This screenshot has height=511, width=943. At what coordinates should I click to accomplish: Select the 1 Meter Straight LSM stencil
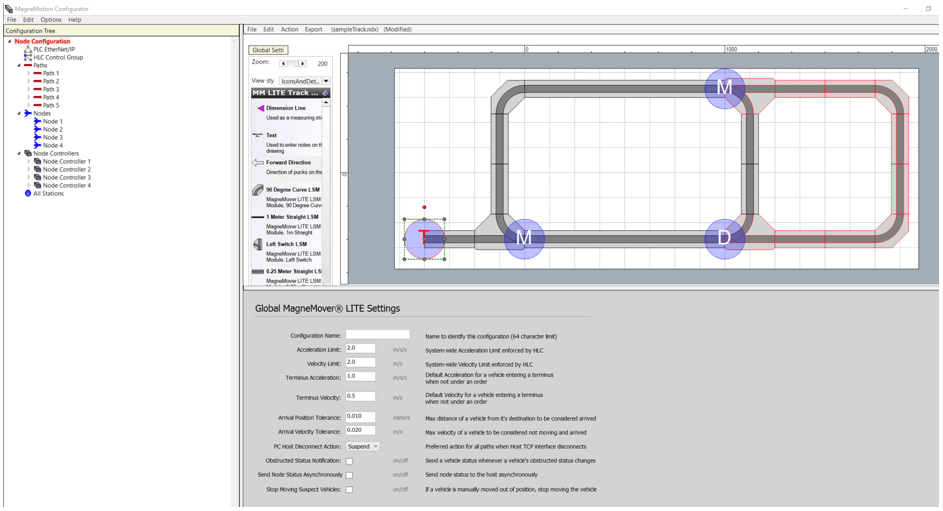click(258, 217)
